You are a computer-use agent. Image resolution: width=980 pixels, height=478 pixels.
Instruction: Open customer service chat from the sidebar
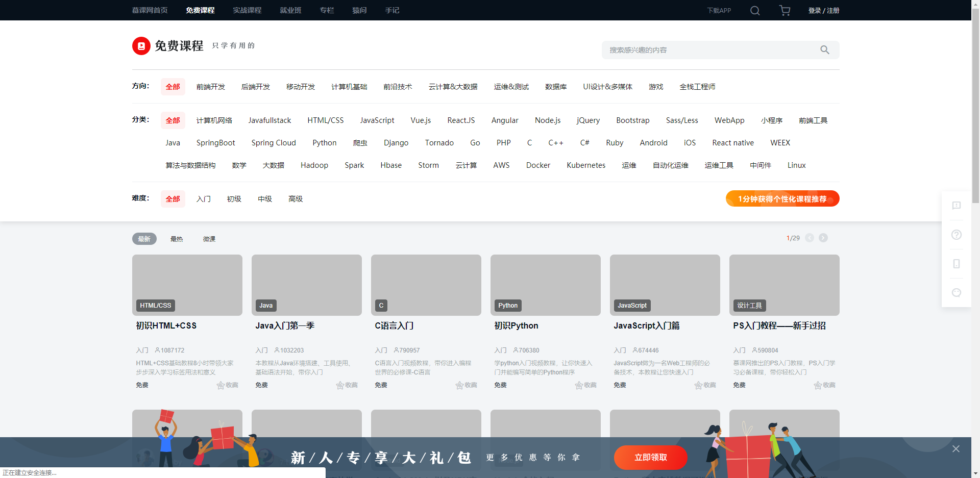[x=956, y=292]
